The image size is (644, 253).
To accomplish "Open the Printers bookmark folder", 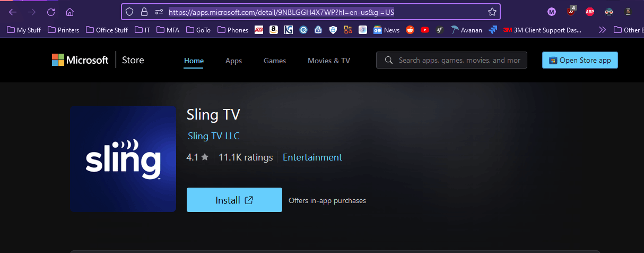I will 63,30.
